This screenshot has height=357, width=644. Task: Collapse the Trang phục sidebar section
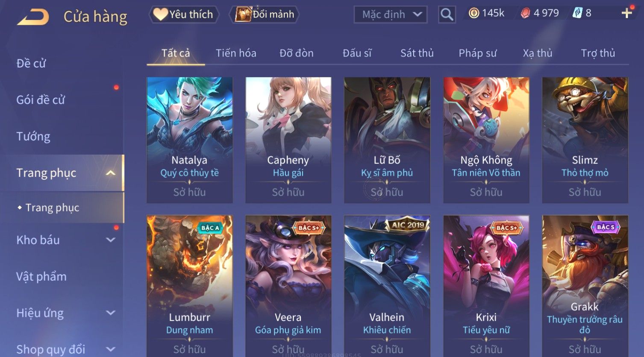pos(111,173)
